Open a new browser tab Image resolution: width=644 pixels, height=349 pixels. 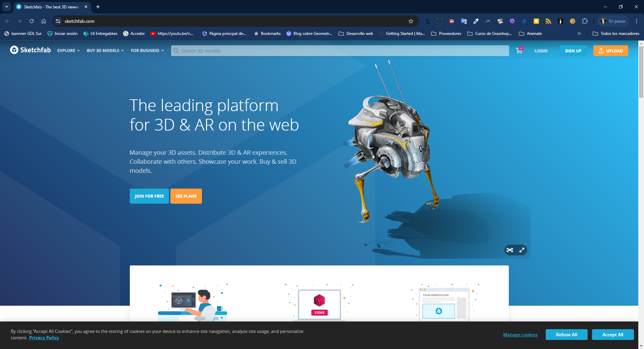[x=98, y=7]
